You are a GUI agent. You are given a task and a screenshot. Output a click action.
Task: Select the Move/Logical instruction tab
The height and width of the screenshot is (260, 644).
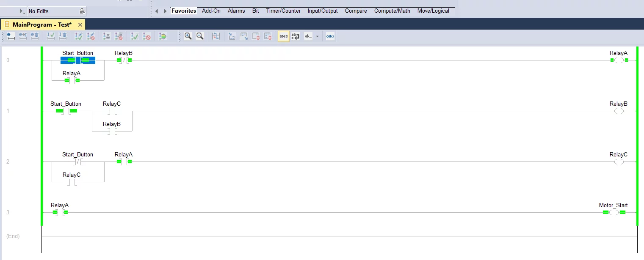point(433,11)
